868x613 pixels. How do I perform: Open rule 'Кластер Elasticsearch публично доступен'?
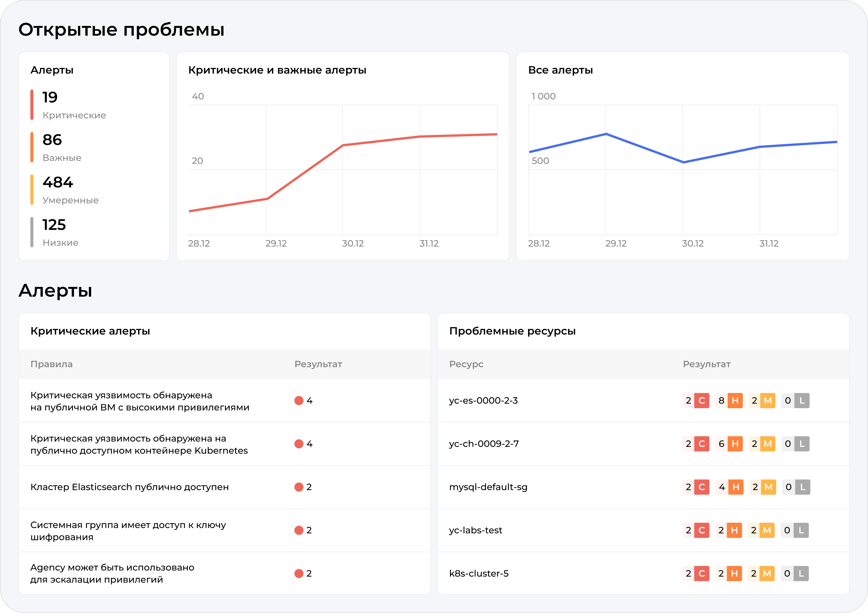[130, 487]
